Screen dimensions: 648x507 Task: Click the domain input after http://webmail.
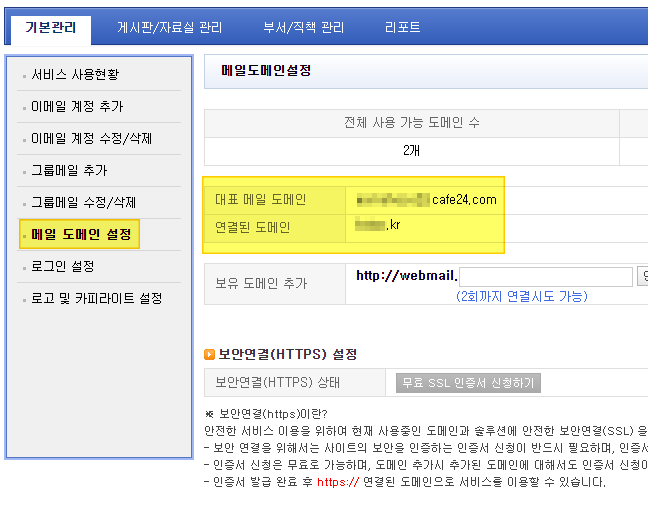click(x=546, y=277)
